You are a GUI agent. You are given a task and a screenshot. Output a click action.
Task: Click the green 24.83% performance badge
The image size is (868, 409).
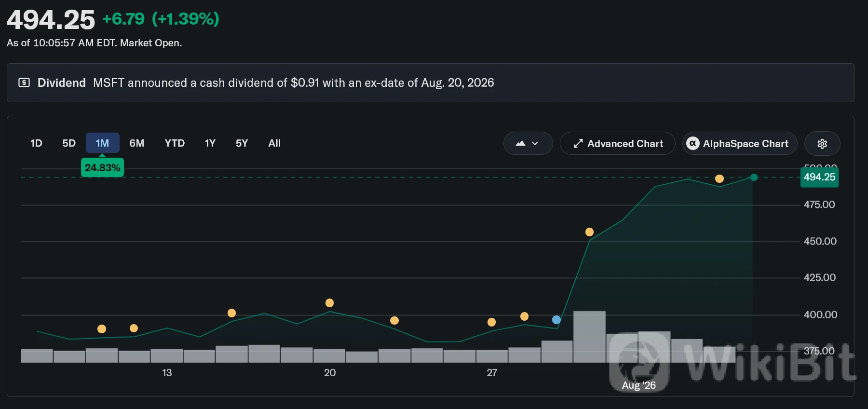[102, 167]
